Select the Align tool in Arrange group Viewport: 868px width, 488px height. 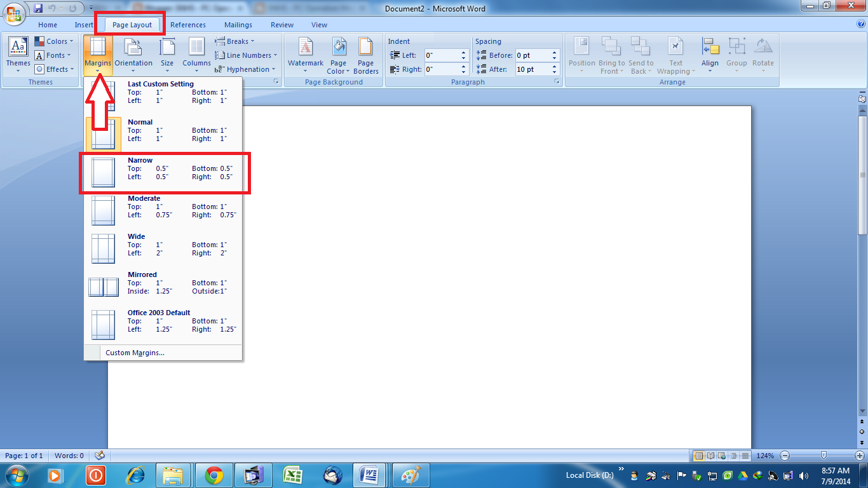710,55
